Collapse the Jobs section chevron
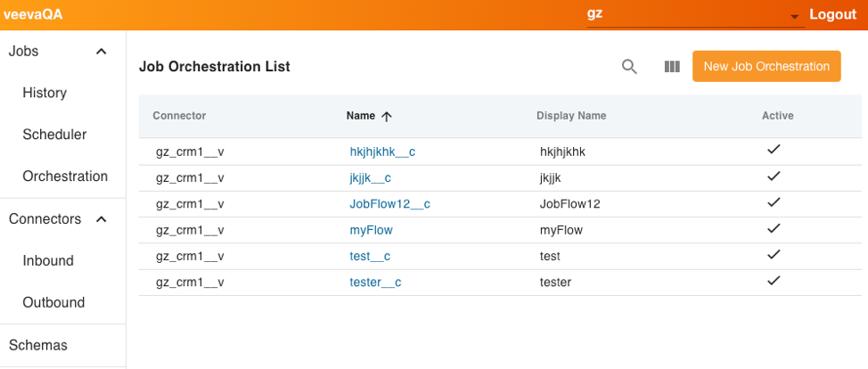Screen dimensions: 868x369 coord(102,52)
